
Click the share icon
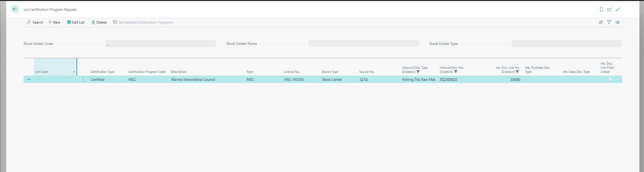(600, 22)
